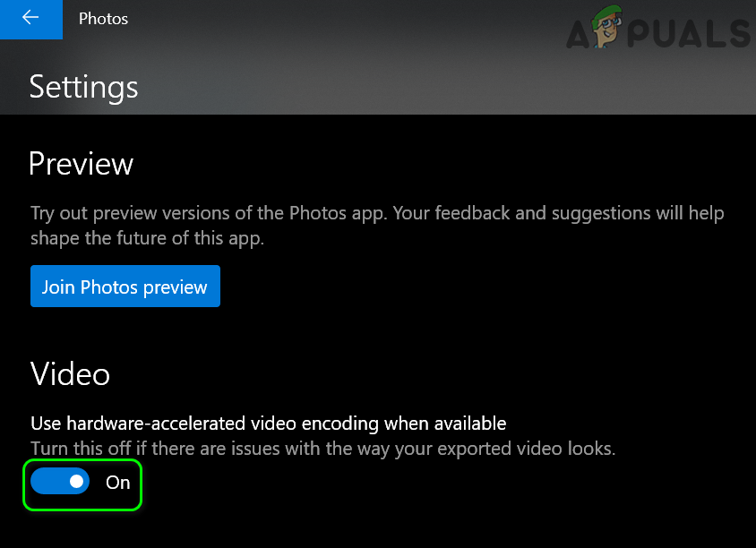Go back using the arrow button
Viewport: 756px width, 548px height.
[30, 19]
